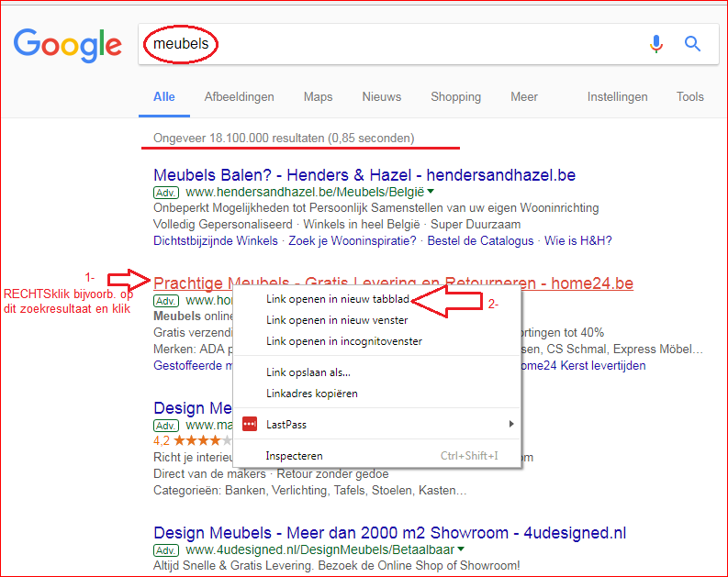Open dropdown arrow next to hendersandhazel.be URL

coord(431,193)
